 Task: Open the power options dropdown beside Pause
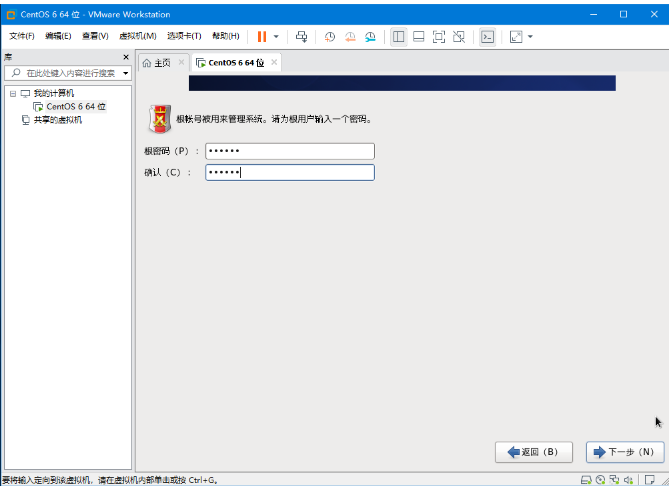click(x=276, y=37)
